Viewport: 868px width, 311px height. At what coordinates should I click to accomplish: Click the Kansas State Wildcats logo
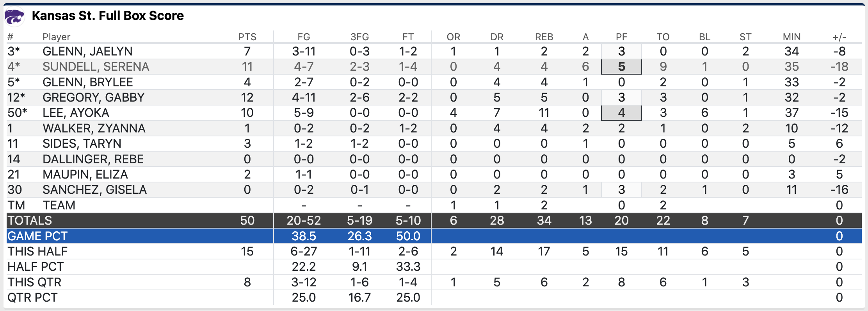[14, 17]
